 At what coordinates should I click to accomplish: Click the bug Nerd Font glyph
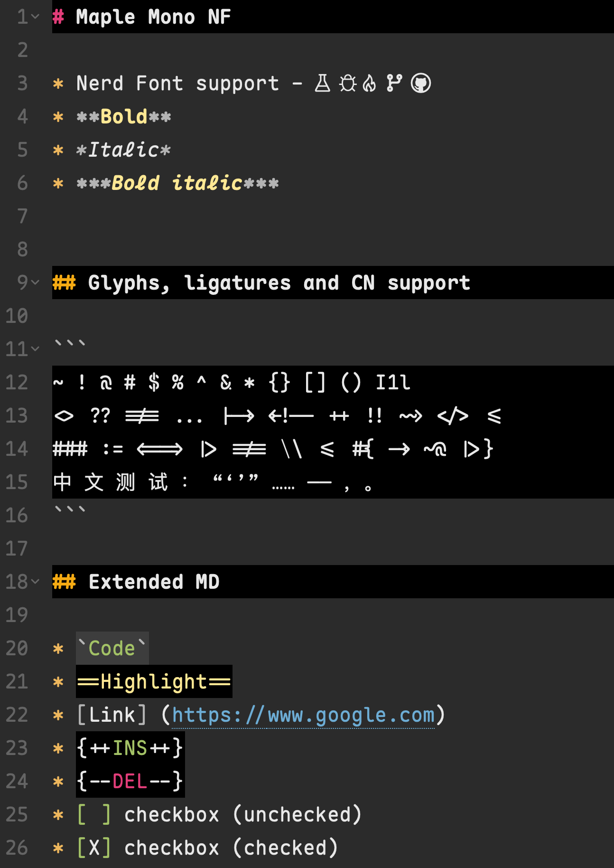pyautogui.click(x=348, y=83)
